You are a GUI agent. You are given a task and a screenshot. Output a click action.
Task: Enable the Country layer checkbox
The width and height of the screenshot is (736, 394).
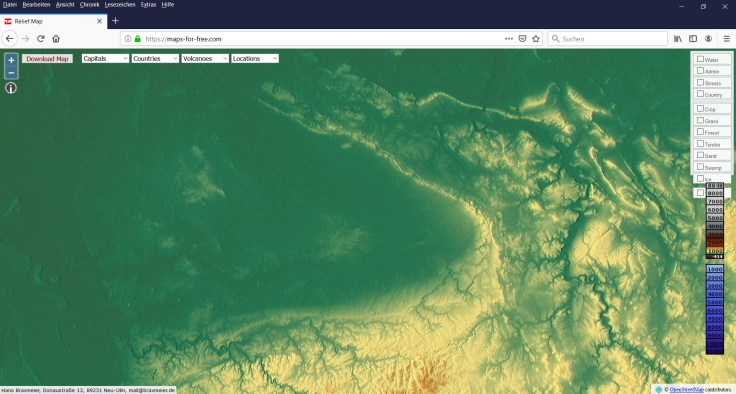pyautogui.click(x=700, y=94)
